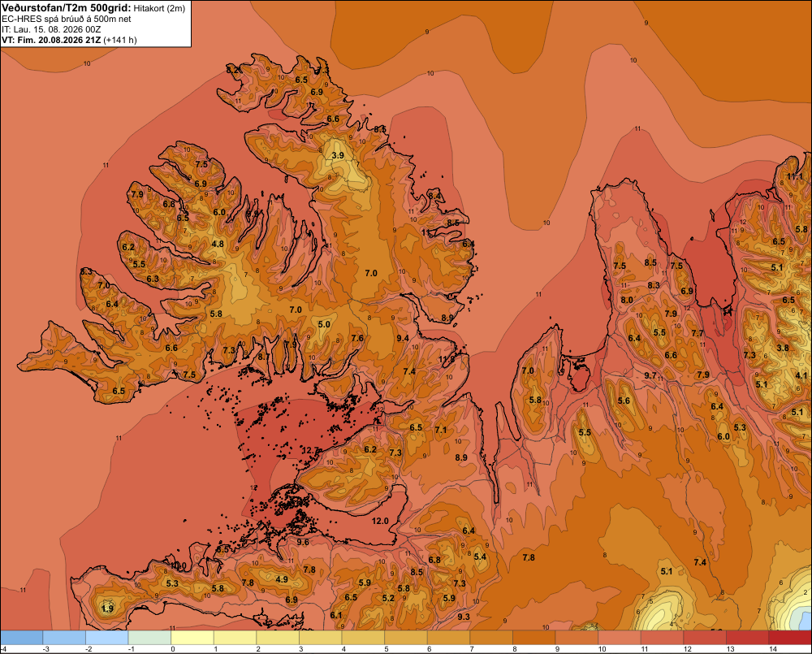The image size is (812, 654).
Task: Click the dark red legend swatch above 14
Action: 790,638
